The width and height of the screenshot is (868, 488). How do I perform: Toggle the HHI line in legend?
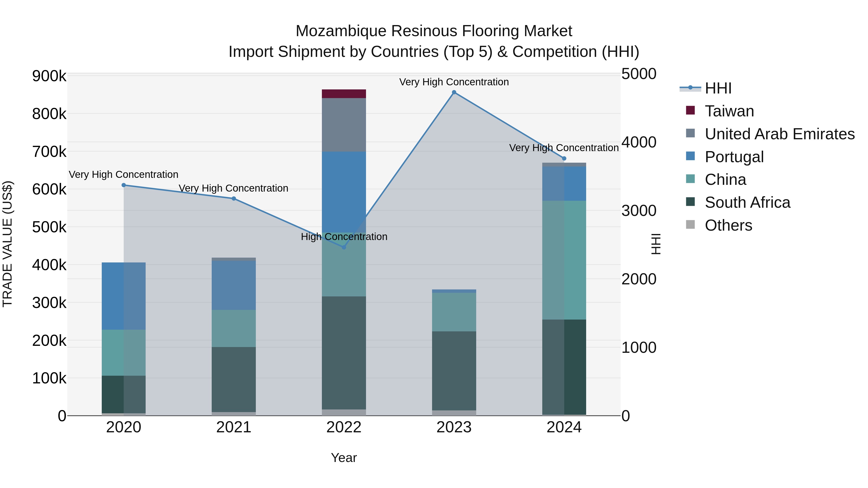705,88
